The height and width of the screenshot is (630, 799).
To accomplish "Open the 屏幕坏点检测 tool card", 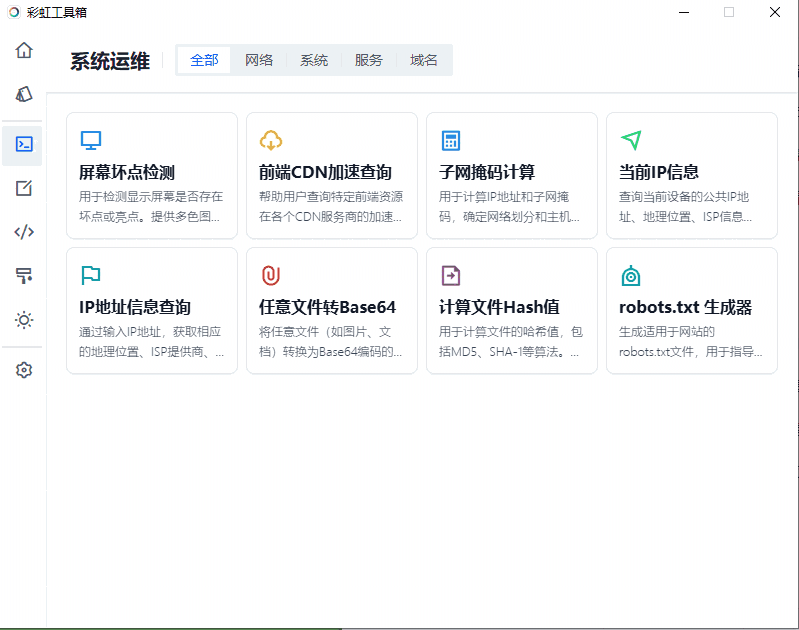I will (152, 175).
